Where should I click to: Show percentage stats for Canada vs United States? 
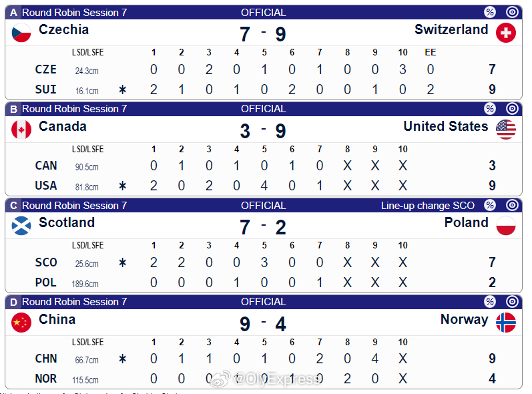(x=489, y=109)
